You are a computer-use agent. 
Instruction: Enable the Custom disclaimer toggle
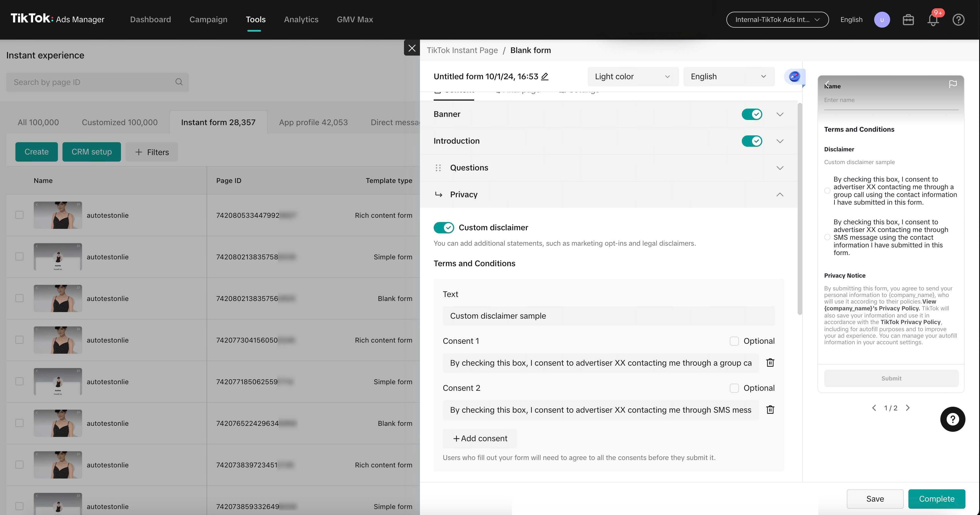[x=444, y=227]
